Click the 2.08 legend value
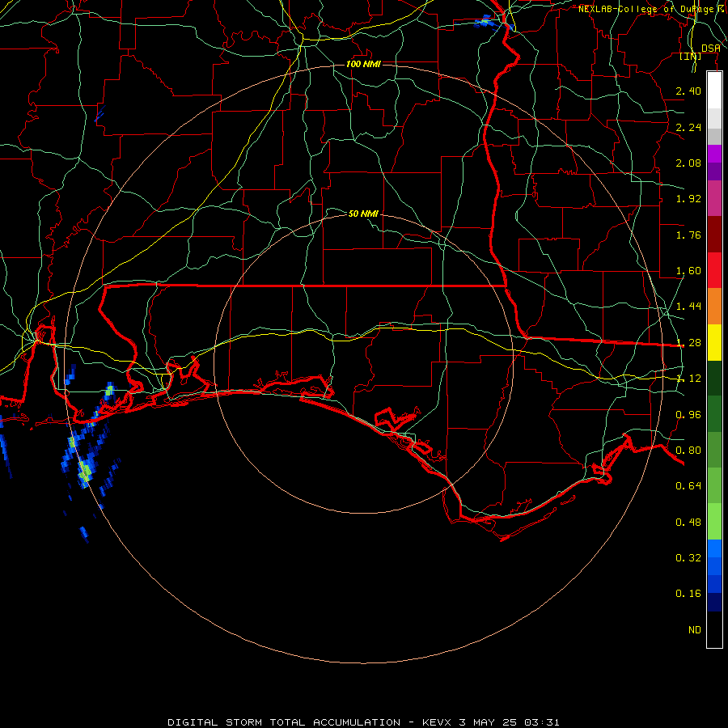The width and height of the screenshot is (728, 728). pyautogui.click(x=688, y=163)
